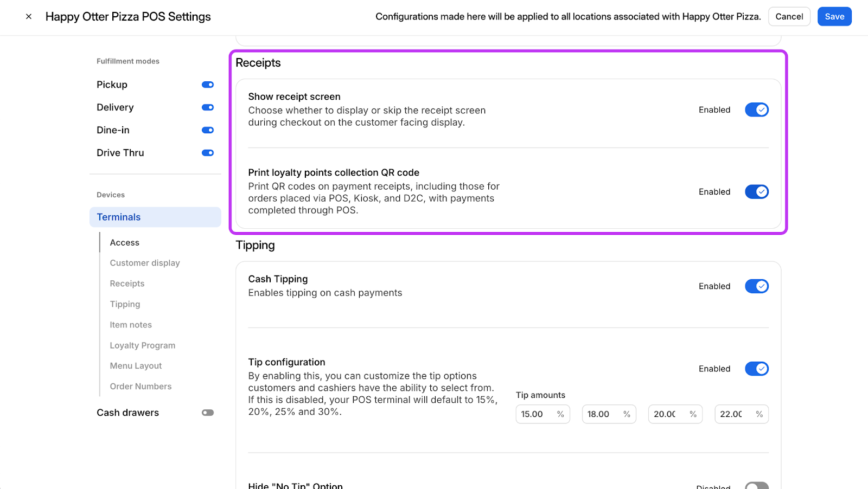The height and width of the screenshot is (489, 868).
Task: Click the 'Show receipt screen' title
Action: click(x=294, y=96)
